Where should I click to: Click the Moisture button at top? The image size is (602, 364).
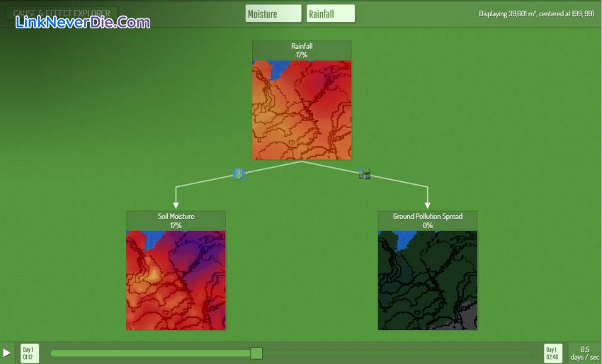[273, 14]
